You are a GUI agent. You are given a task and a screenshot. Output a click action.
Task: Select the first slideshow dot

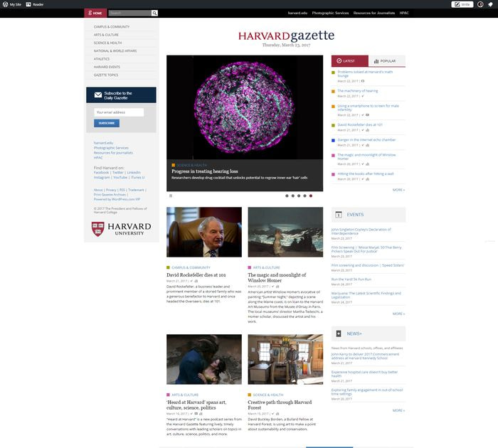click(287, 196)
